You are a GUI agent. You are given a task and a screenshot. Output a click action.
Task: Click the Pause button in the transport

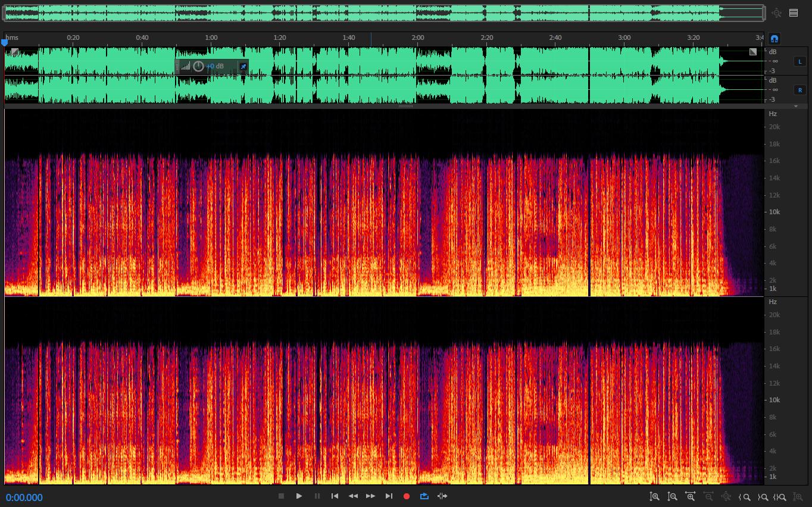(x=317, y=496)
